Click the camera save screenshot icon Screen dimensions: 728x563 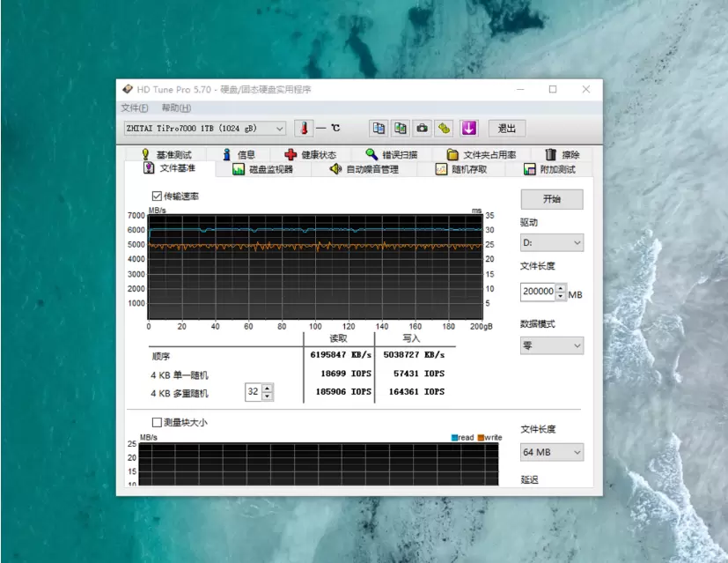point(423,129)
